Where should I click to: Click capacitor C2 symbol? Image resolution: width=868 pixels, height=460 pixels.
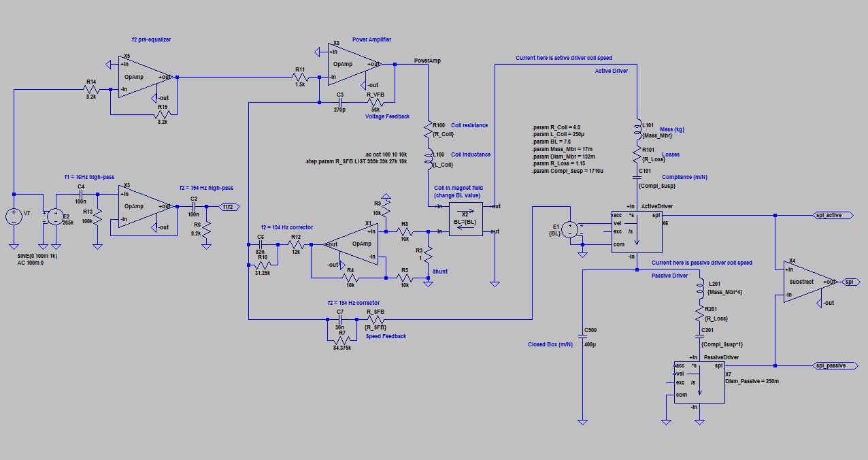[x=194, y=206]
